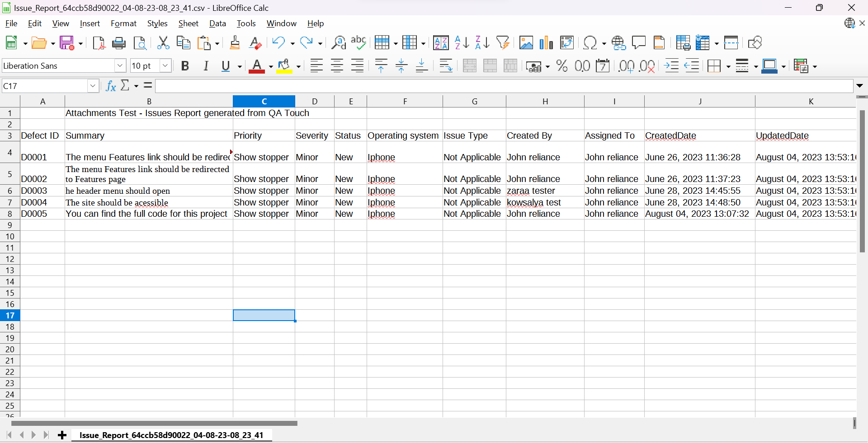Click the Headers and Footers icon

click(660, 43)
